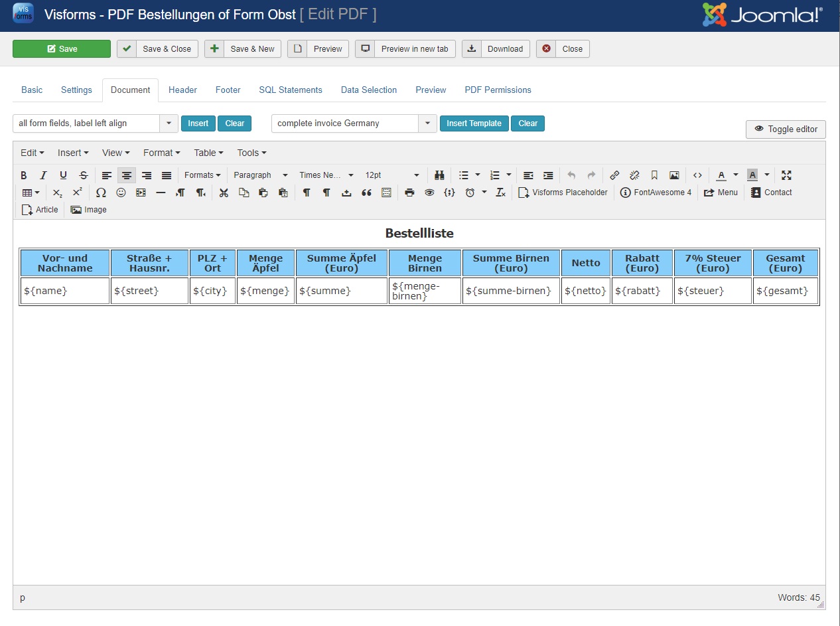
Task: Click the blockquote icon
Action: tap(366, 193)
